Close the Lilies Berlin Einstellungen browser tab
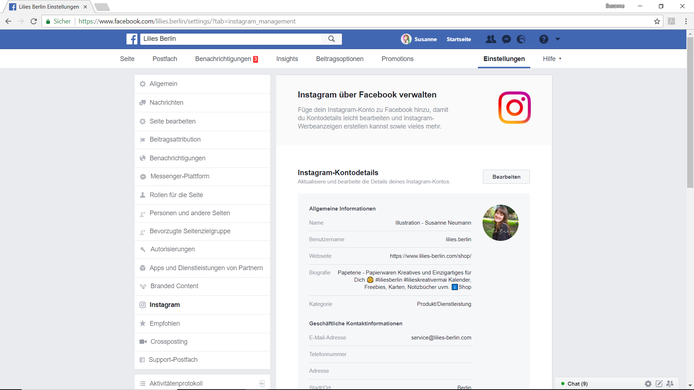 tap(85, 7)
